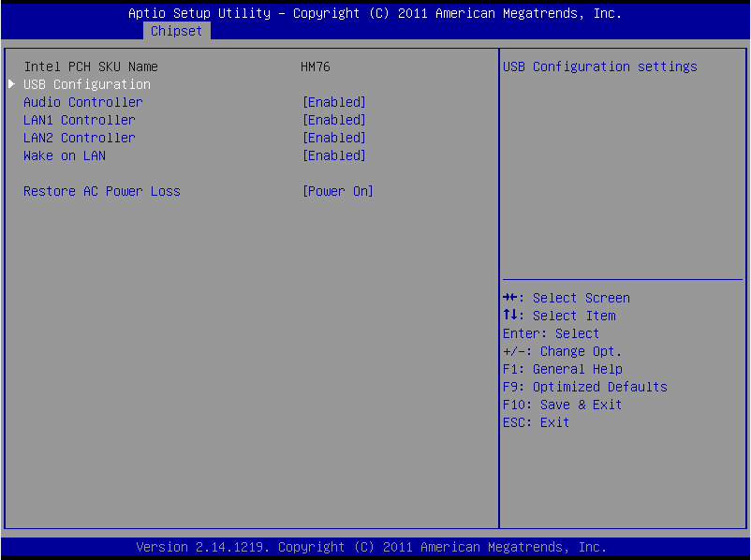Select the LAN2 Controller setting label

point(79,138)
